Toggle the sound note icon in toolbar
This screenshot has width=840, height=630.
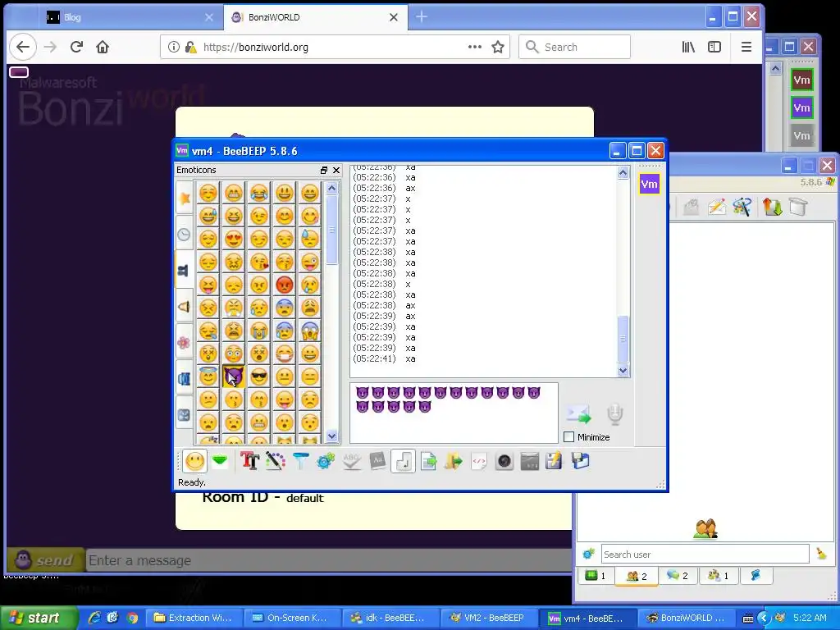pos(403,461)
